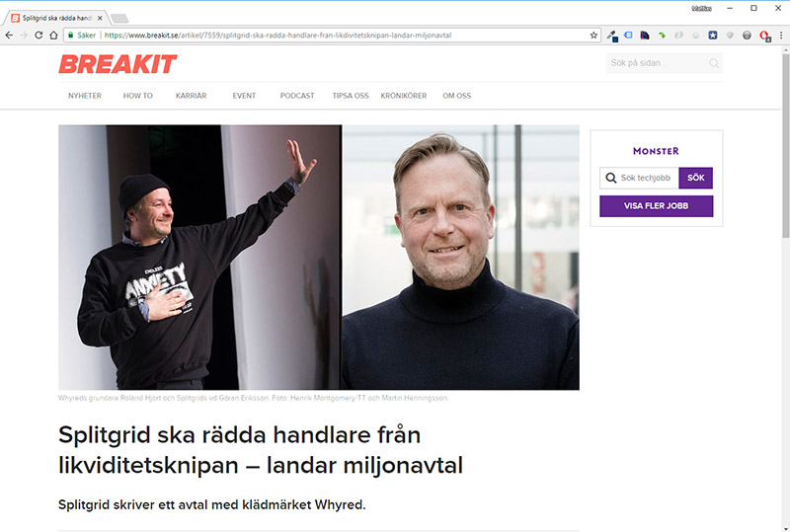The height and width of the screenshot is (532, 790).
Task: Open the KRÖNIKÖRER section
Action: pyautogui.click(x=404, y=96)
